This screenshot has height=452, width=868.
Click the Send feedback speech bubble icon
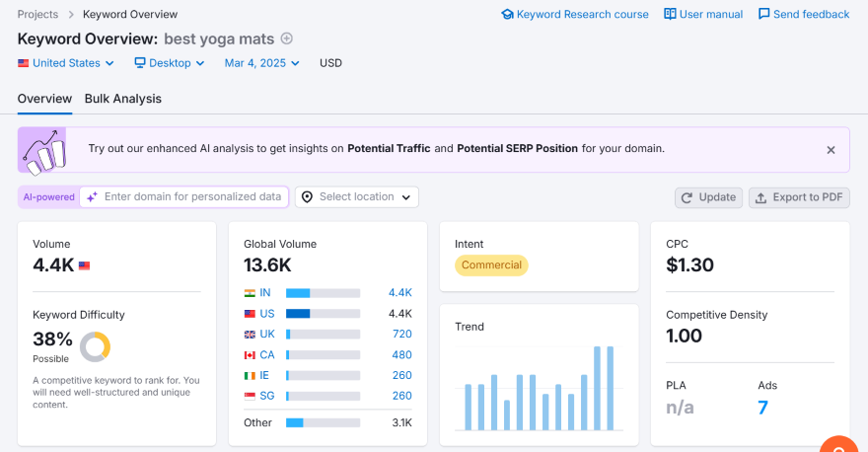(x=763, y=14)
